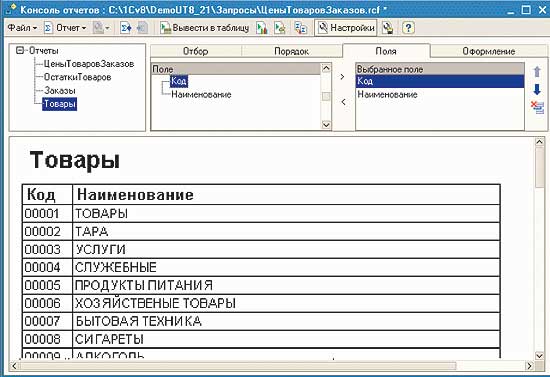The width and height of the screenshot is (550, 377).
Task: Click the Код table header cell
Action: (47, 195)
